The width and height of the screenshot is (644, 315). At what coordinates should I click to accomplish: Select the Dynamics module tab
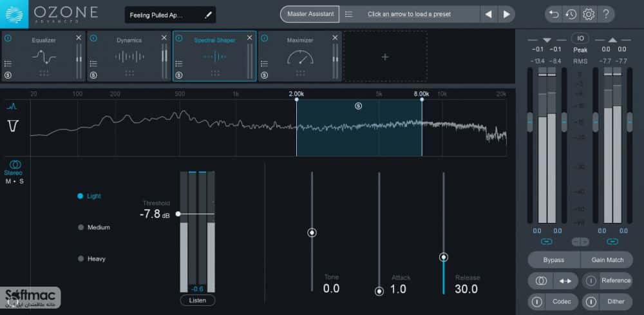(x=129, y=56)
